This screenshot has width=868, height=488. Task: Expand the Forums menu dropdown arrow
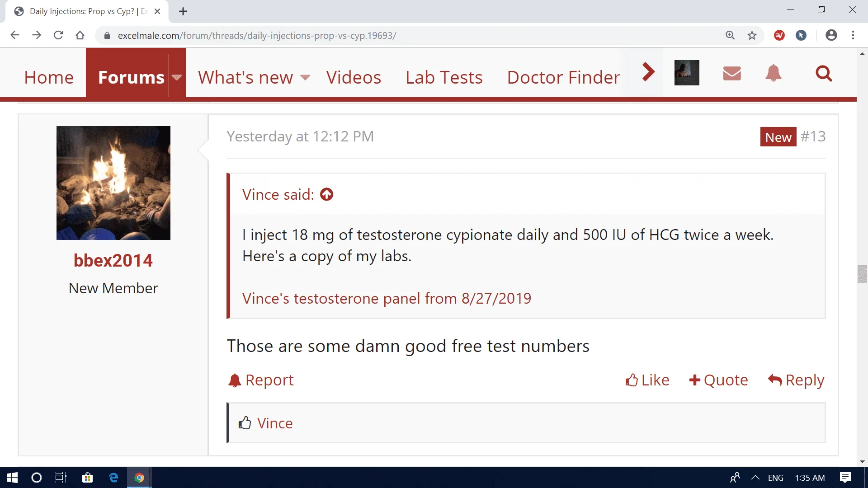point(177,77)
